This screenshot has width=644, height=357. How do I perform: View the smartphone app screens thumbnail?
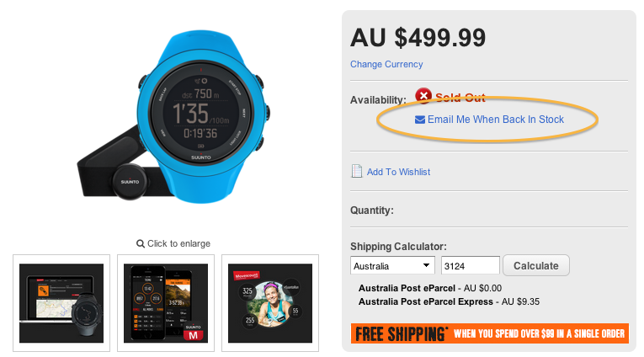166,303
